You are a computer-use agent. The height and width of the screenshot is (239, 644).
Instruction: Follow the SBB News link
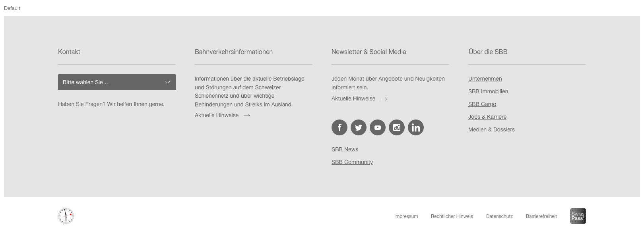pyautogui.click(x=345, y=149)
